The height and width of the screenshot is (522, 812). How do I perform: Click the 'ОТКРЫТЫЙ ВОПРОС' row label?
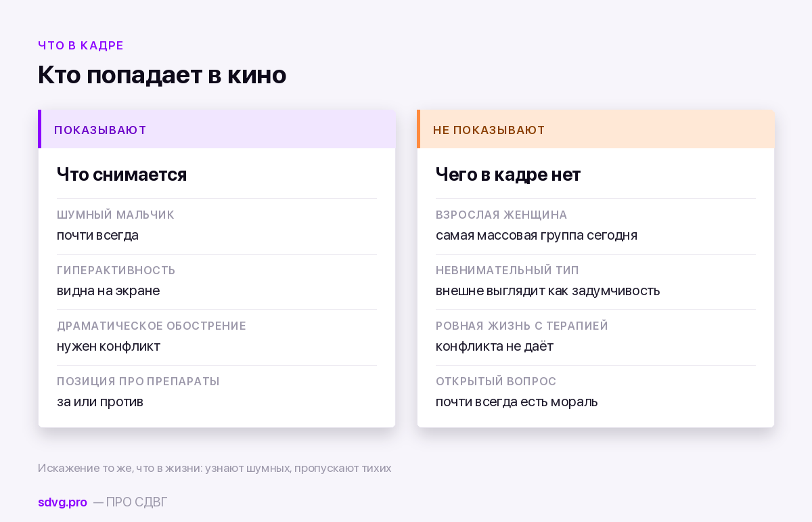(496, 381)
